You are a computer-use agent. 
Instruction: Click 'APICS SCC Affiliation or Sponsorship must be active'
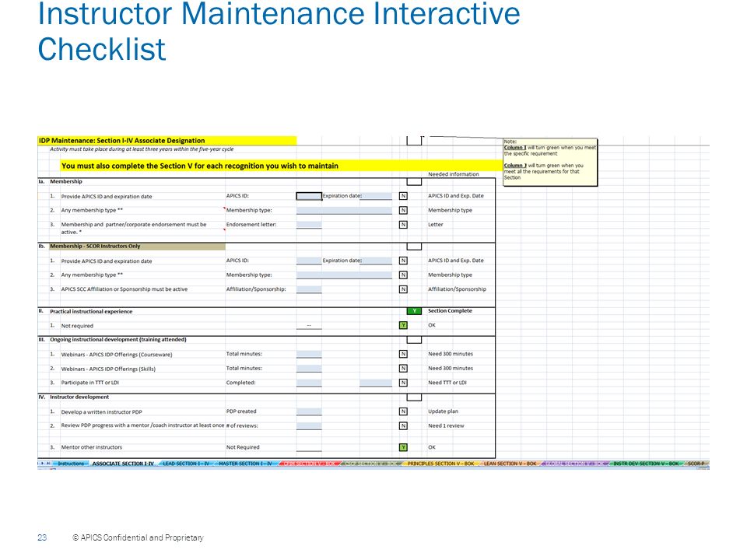[x=124, y=289]
